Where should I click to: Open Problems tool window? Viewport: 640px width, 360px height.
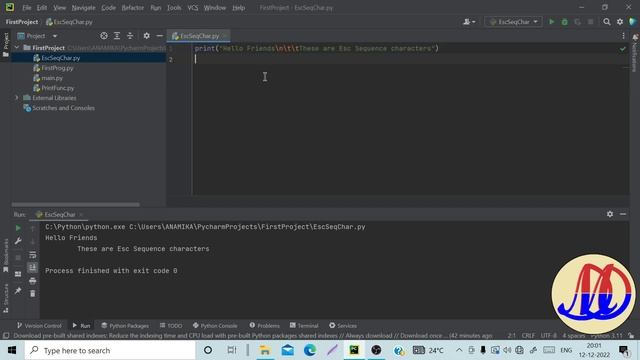point(264,325)
